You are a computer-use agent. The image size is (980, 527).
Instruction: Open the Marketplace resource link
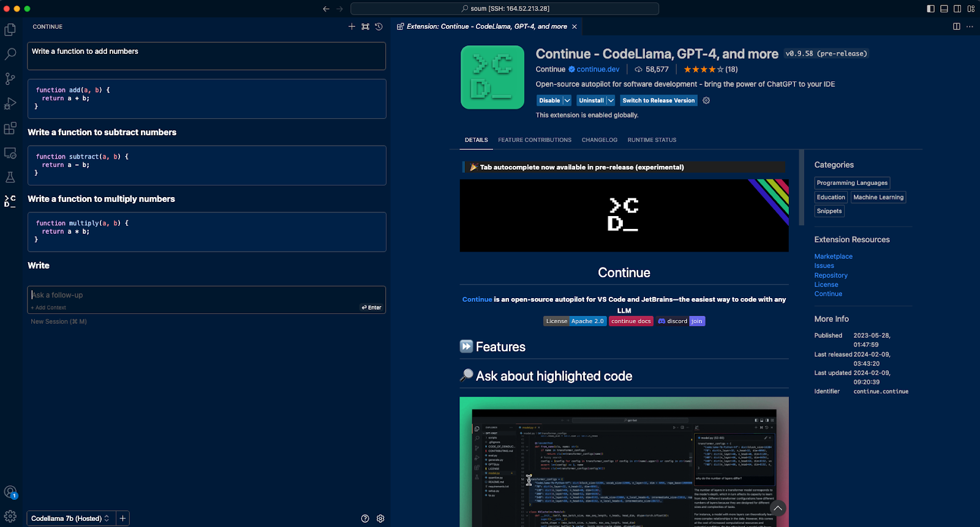pyautogui.click(x=833, y=256)
